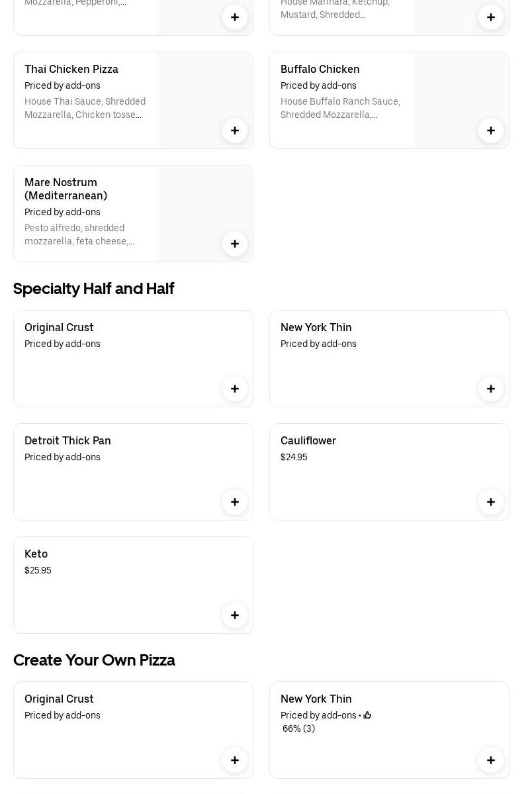Add Create Your Own Original Crust plus icon
The image size is (532, 794).
coord(235,760)
